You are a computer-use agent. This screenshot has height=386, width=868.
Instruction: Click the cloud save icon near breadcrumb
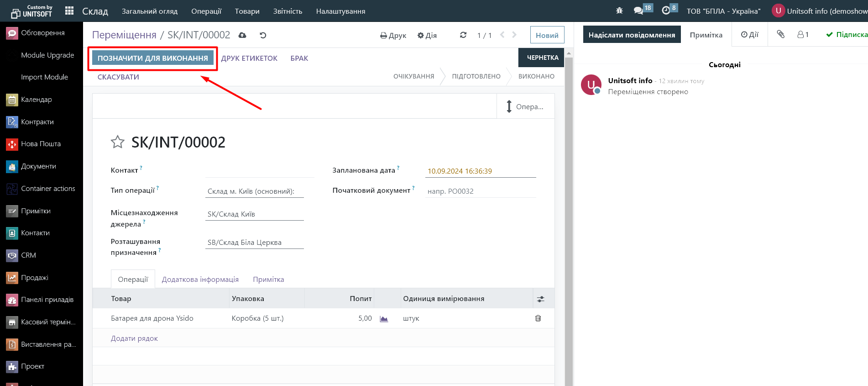(x=242, y=35)
